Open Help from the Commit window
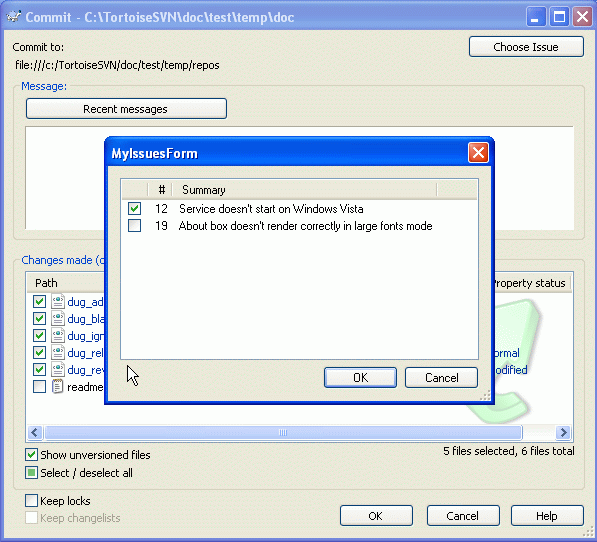This screenshot has width=597, height=542. click(547, 516)
